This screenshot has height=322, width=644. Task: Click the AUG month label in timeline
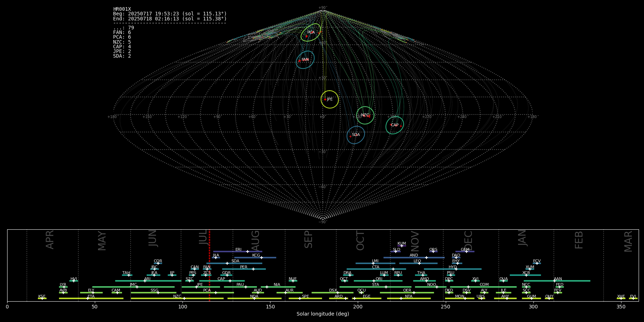click(x=255, y=241)
